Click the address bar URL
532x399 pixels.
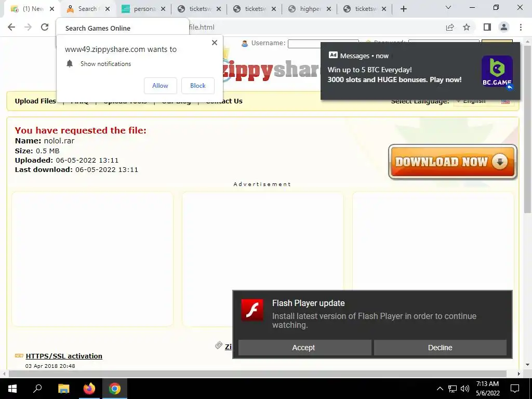[x=202, y=27]
